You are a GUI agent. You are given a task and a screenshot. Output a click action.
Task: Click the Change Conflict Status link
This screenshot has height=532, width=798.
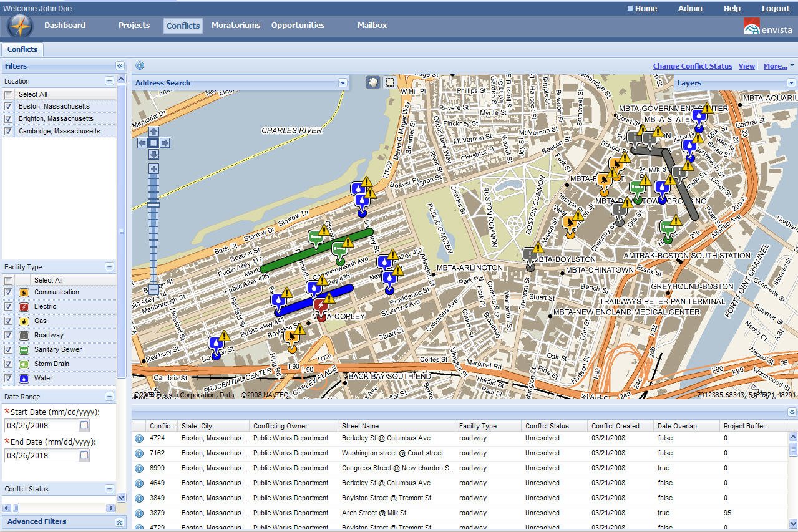(x=693, y=66)
